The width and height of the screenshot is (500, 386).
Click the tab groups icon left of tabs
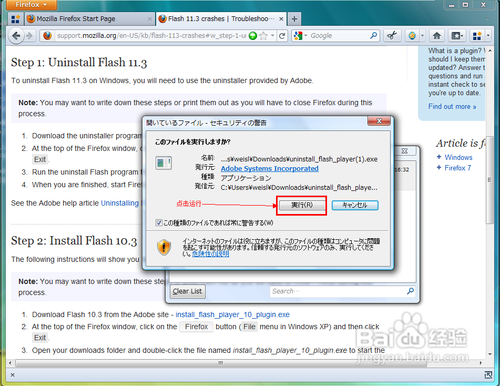point(15,19)
